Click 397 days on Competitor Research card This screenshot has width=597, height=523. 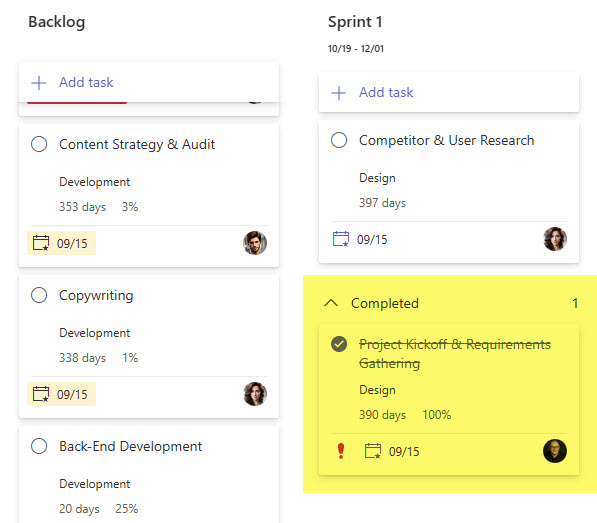[383, 203]
